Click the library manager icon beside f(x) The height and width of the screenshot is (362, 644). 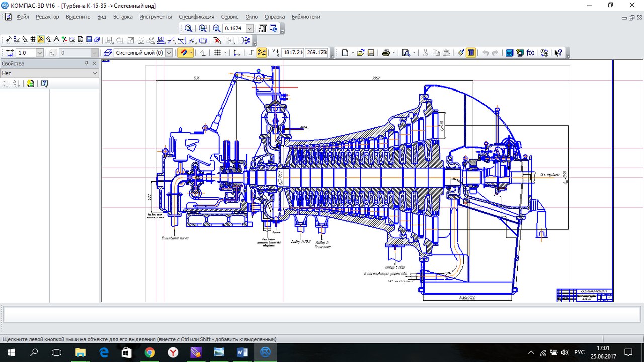(x=520, y=53)
